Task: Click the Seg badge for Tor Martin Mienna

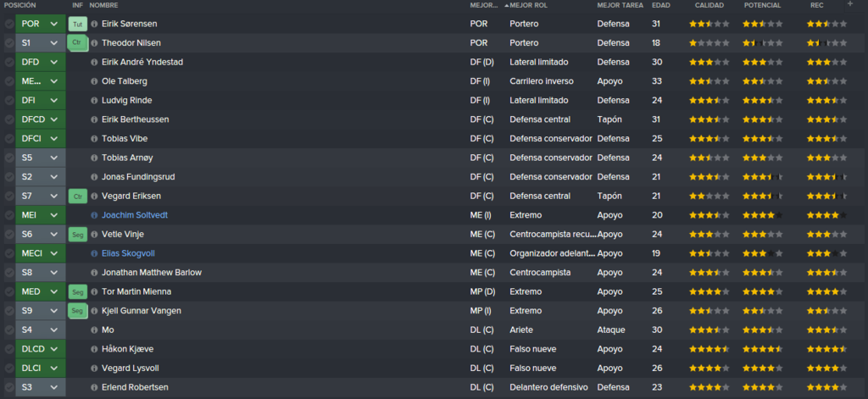Action: tap(77, 291)
